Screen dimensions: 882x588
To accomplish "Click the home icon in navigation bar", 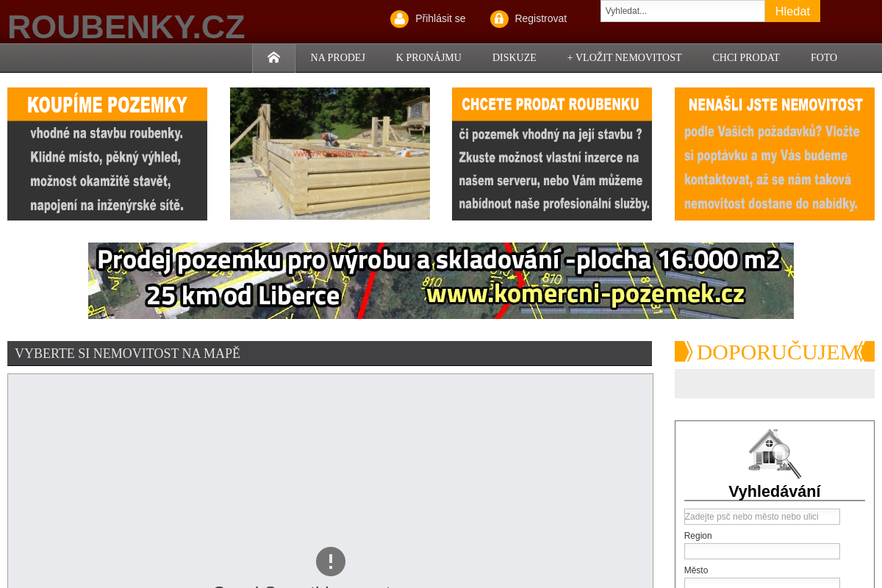I will point(273,57).
